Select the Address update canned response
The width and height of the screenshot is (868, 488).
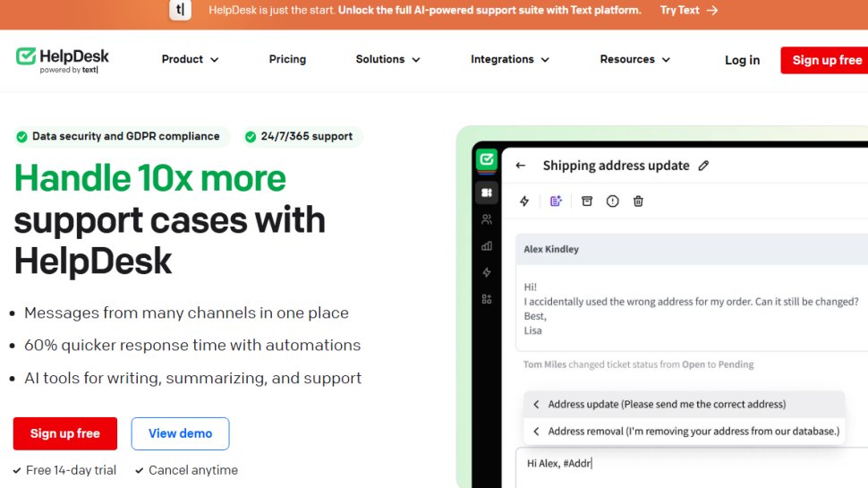685,405
